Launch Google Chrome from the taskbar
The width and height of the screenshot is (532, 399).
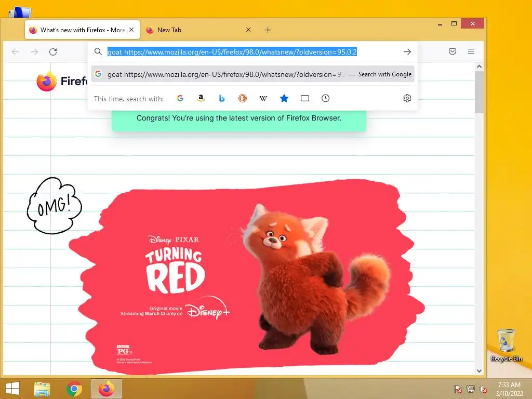point(74,389)
